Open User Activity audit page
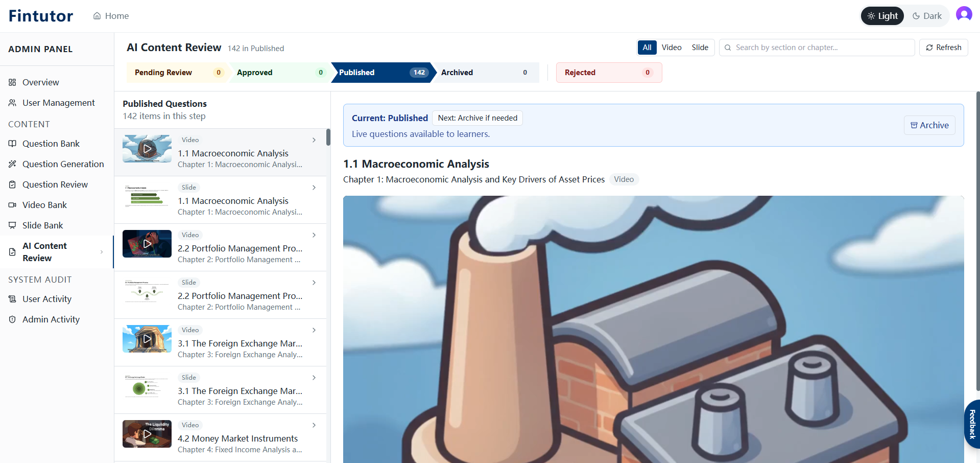Viewport: 980px width, 463px height. pyautogui.click(x=57, y=299)
